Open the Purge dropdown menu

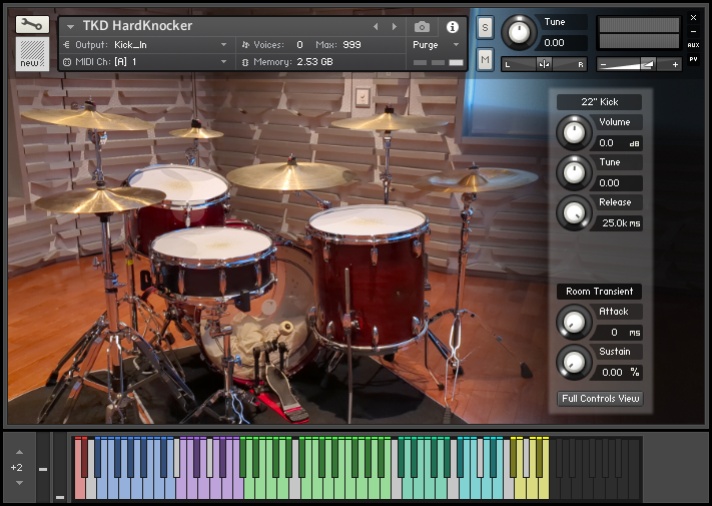(436, 45)
